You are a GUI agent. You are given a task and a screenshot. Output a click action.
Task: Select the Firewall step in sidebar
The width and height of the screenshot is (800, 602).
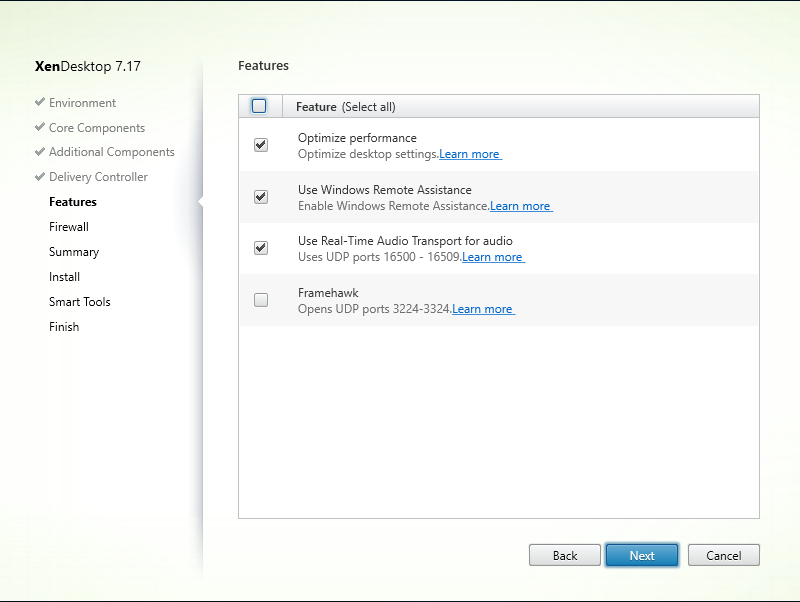69,227
